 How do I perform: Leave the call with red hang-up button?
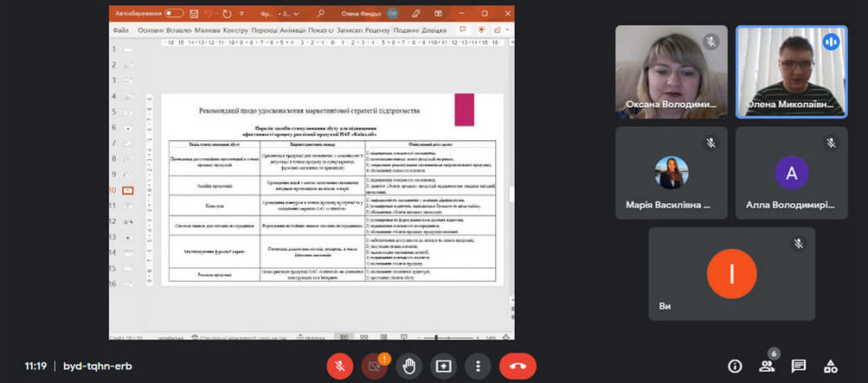(x=518, y=366)
